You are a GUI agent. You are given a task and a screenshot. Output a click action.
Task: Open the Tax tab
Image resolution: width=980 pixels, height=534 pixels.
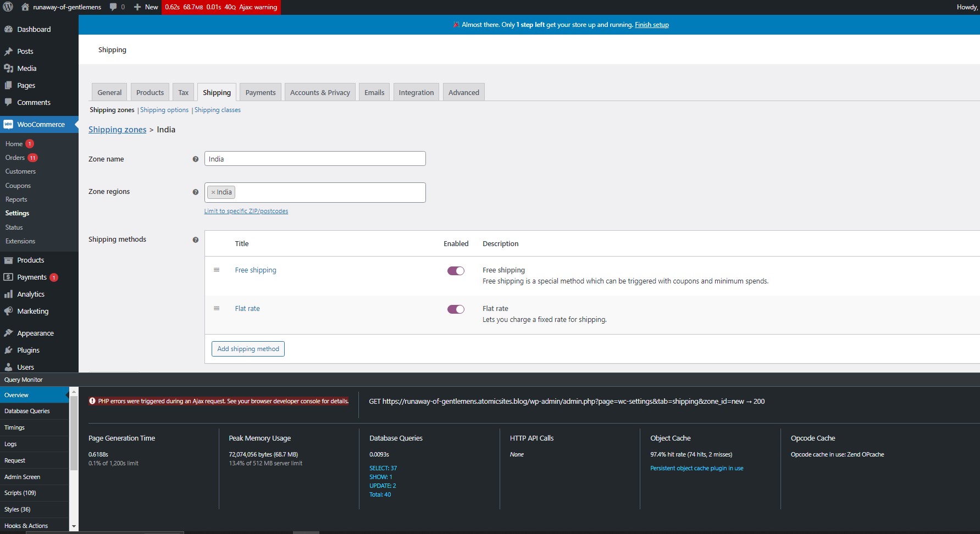pos(184,92)
